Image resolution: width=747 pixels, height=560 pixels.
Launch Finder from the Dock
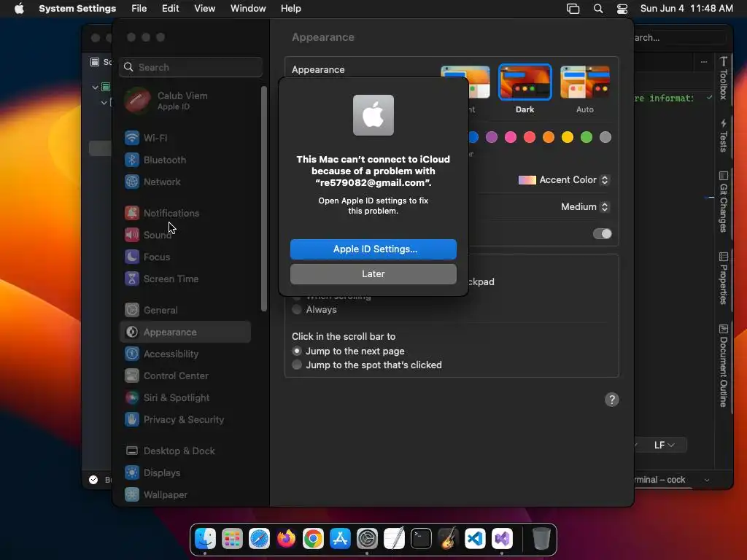coord(205,539)
